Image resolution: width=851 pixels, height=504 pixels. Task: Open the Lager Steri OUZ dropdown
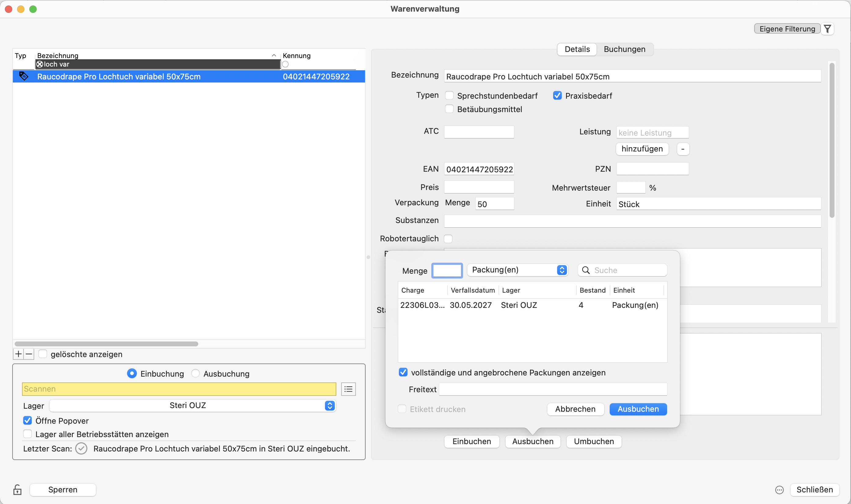coord(192,406)
